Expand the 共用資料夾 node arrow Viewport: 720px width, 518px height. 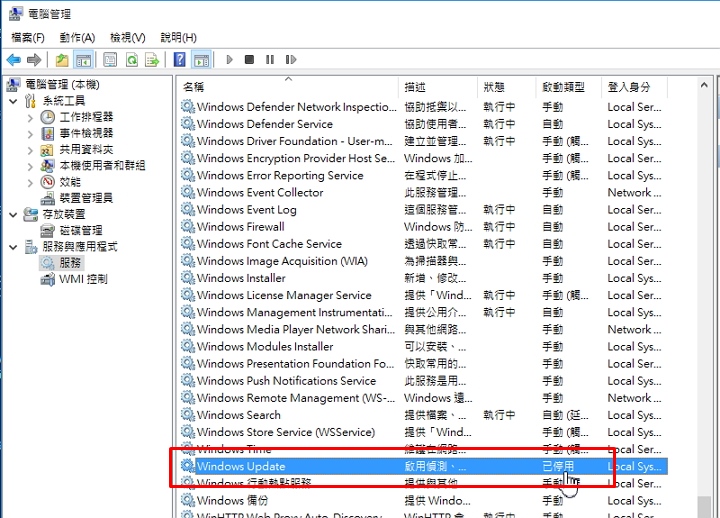30,150
